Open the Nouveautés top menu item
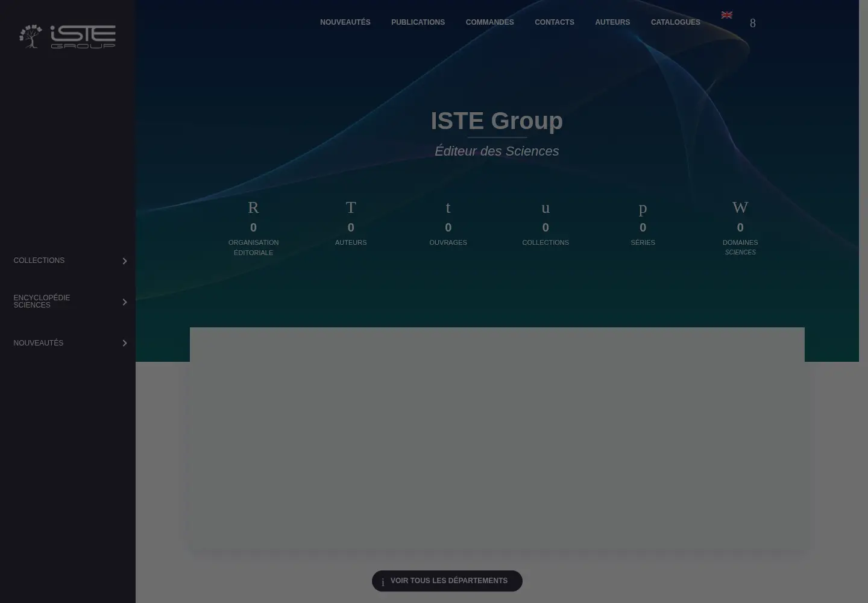868x603 pixels. coord(345,22)
